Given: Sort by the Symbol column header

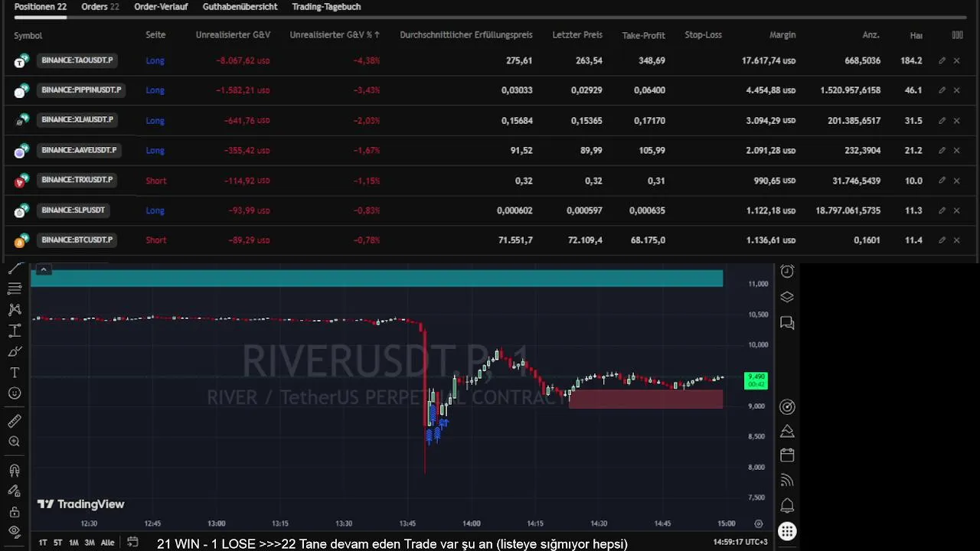Looking at the screenshot, I should pyautogui.click(x=28, y=35).
